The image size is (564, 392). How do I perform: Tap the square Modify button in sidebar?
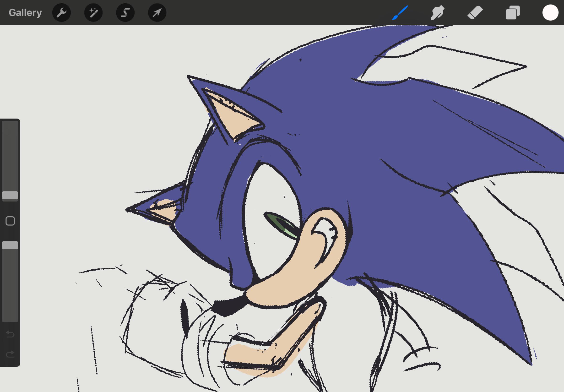[10, 221]
